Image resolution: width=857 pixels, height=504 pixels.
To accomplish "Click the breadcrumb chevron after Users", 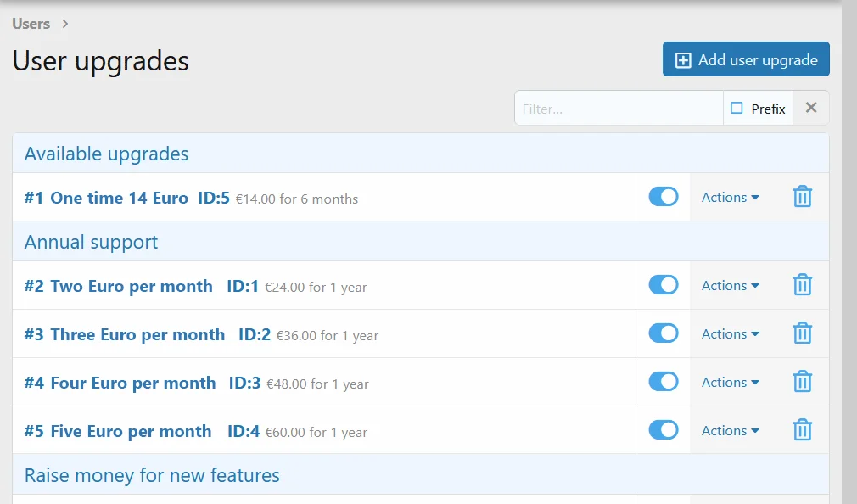I will [65, 24].
